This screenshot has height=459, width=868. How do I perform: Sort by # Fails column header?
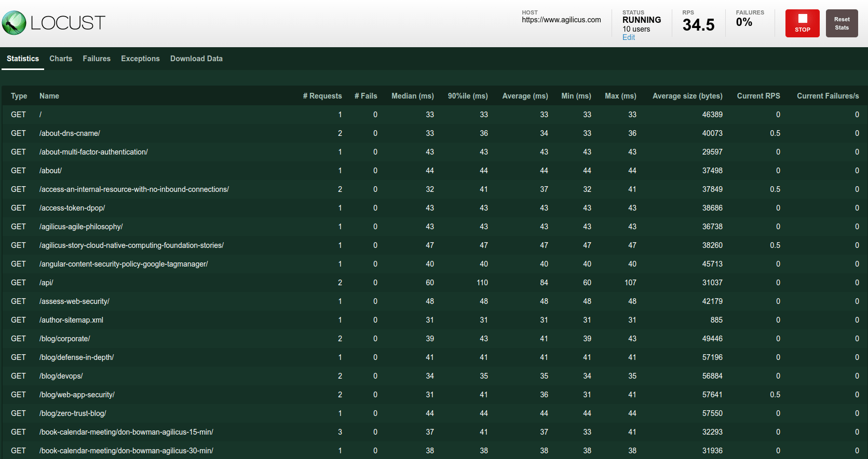(365, 96)
